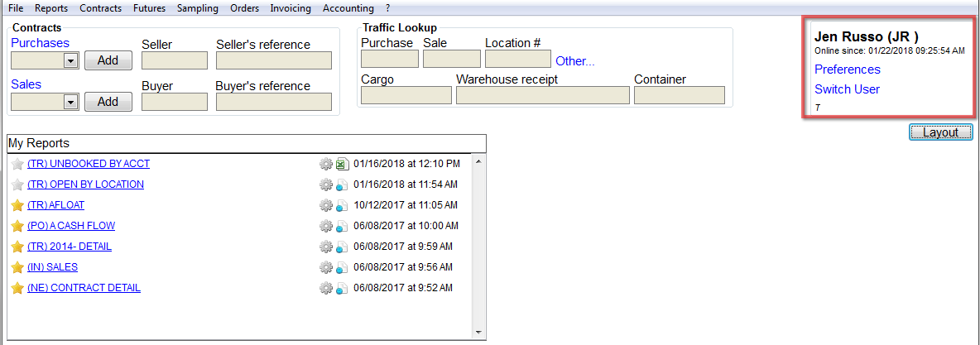Open gear settings for (IN) SALES
The width and height of the screenshot is (980, 345).
(x=325, y=267)
